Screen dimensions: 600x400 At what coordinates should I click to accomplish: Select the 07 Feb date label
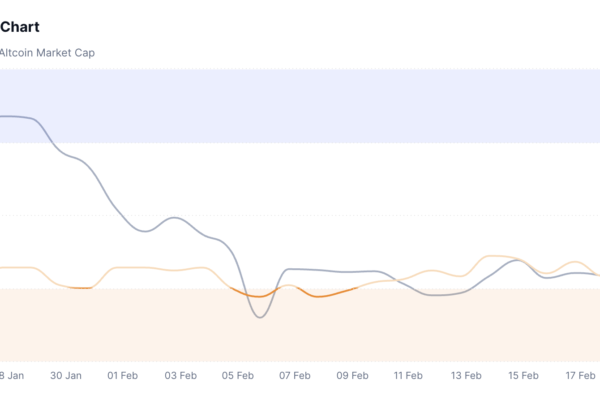coord(296,376)
